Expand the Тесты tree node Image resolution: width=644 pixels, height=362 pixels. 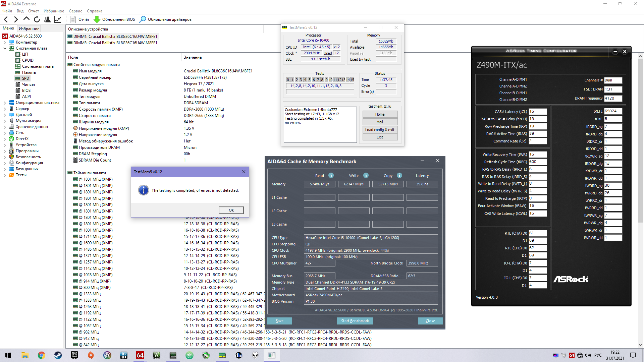click(5, 175)
